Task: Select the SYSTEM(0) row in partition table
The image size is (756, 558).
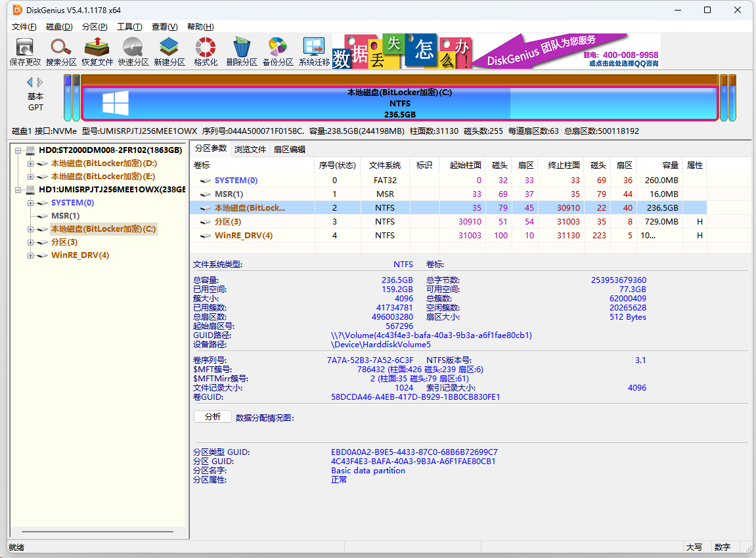Action: 449,181
